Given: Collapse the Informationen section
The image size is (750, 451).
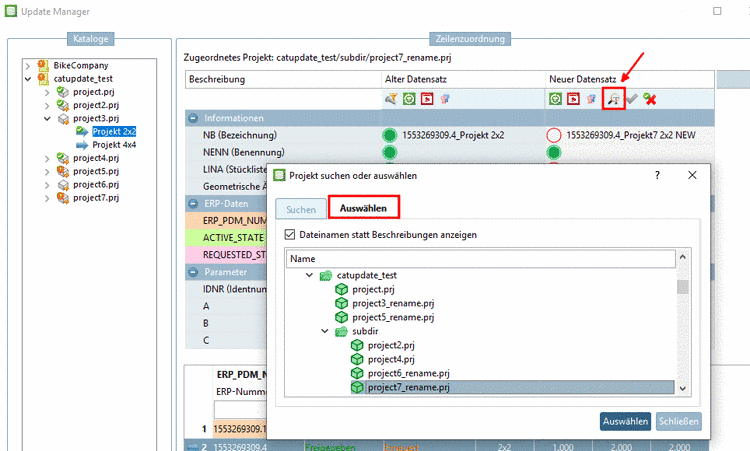Looking at the screenshot, I should pyautogui.click(x=193, y=118).
